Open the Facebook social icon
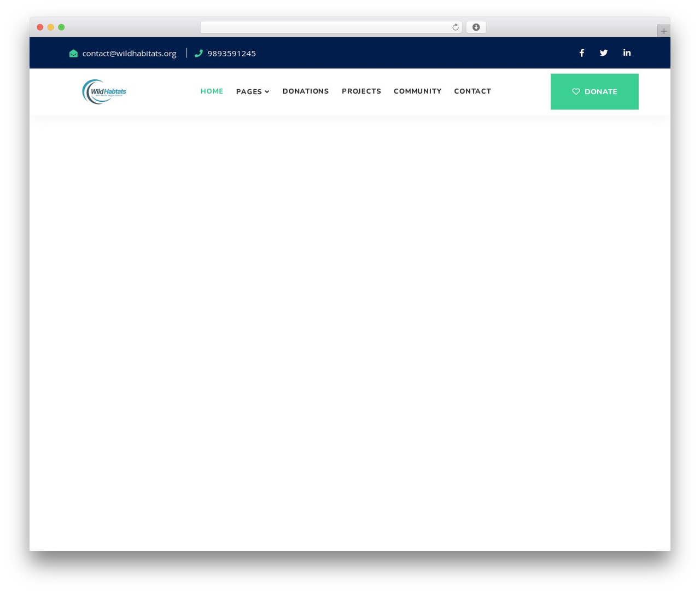 [x=581, y=53]
